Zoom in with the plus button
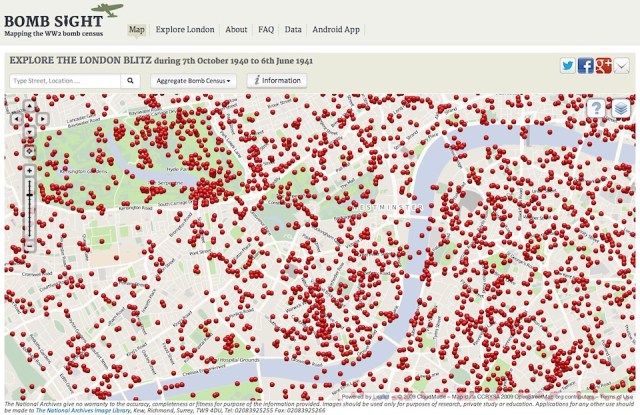Screen dimensions: 640x415 click(29, 171)
